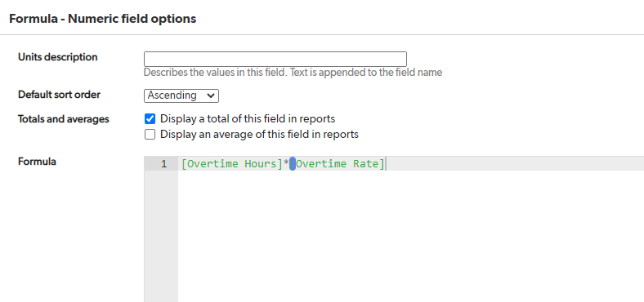
Task: Place the cursor in [Overtime Rate] formula token
Action: tap(340, 164)
